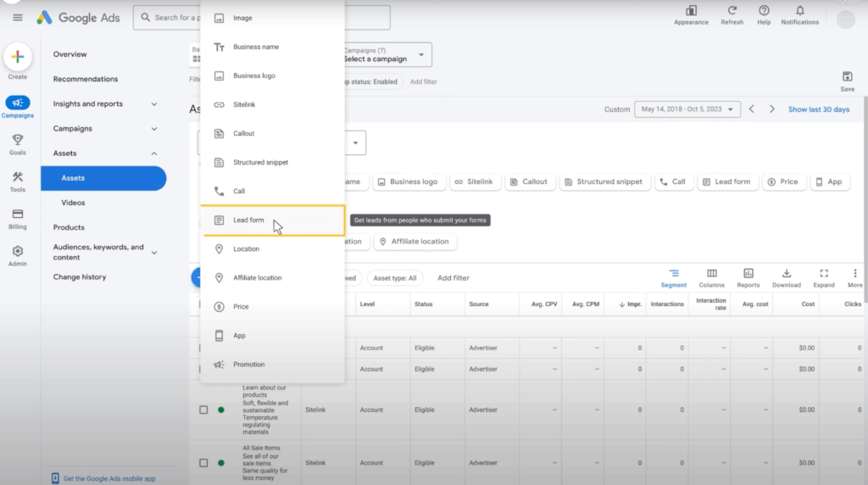
Task: Select Structured snippet from the menu
Action: 272,162
